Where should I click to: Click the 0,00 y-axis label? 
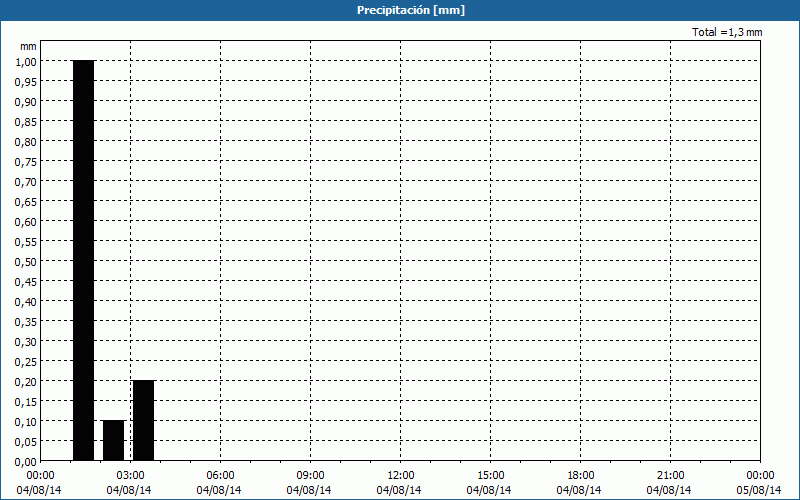pyautogui.click(x=26, y=462)
